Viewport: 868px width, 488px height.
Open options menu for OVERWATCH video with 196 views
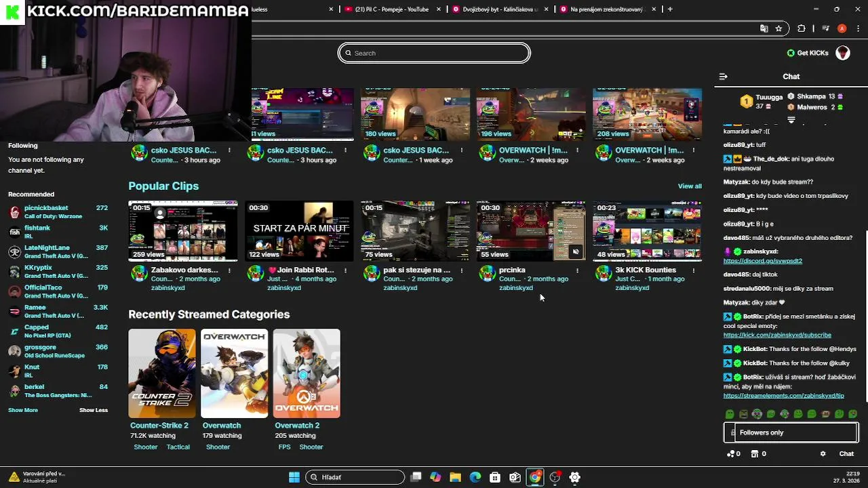[577, 150]
